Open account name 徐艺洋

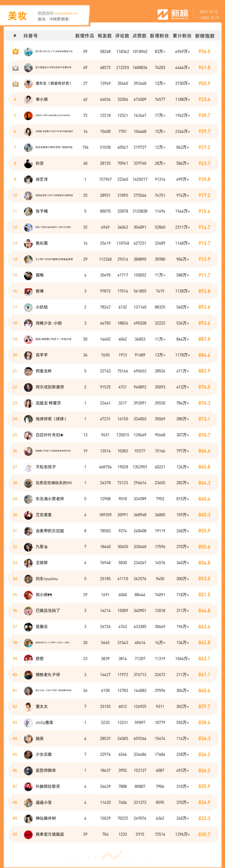[42, 179]
